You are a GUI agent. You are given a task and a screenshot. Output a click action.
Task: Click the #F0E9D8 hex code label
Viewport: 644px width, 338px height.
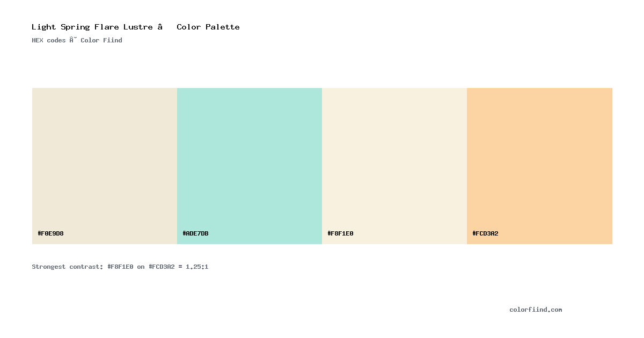point(51,233)
